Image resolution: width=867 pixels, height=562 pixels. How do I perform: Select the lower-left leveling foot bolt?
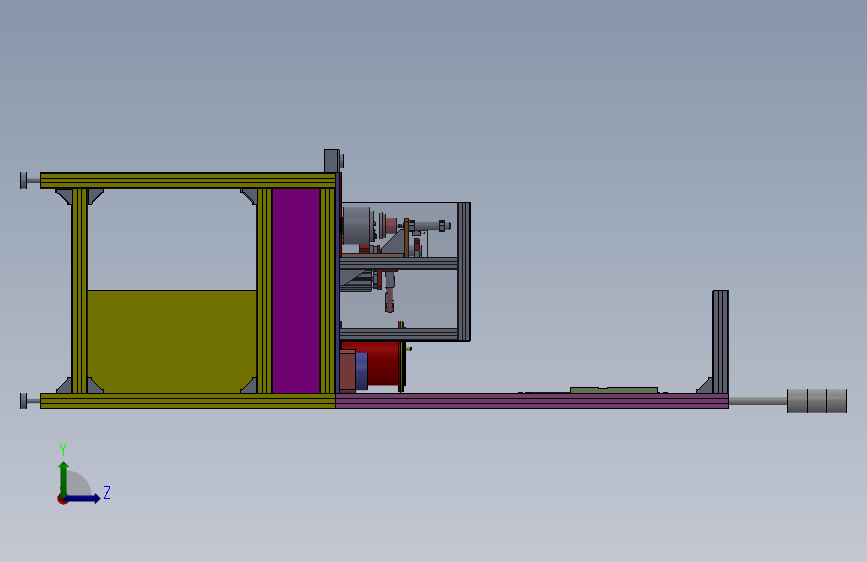coord(29,400)
